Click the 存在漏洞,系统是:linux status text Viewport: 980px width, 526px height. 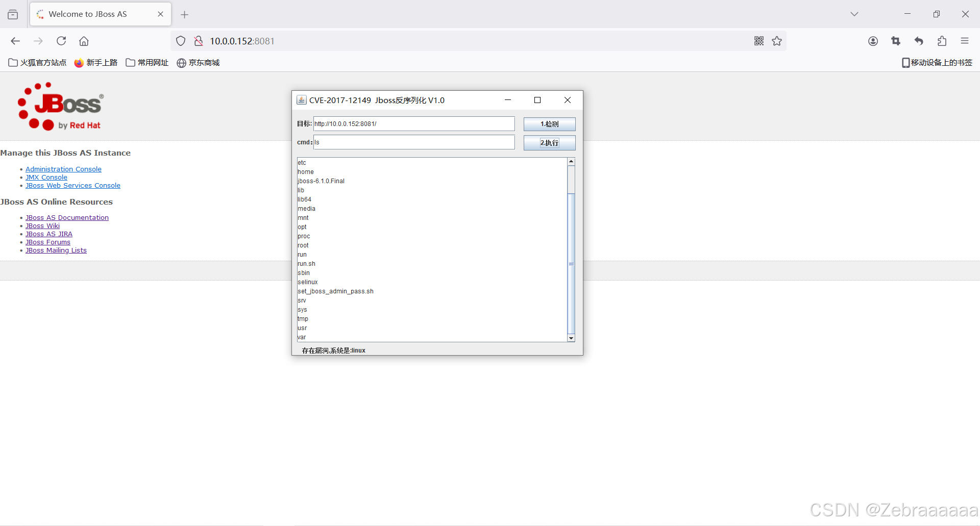pyautogui.click(x=333, y=350)
